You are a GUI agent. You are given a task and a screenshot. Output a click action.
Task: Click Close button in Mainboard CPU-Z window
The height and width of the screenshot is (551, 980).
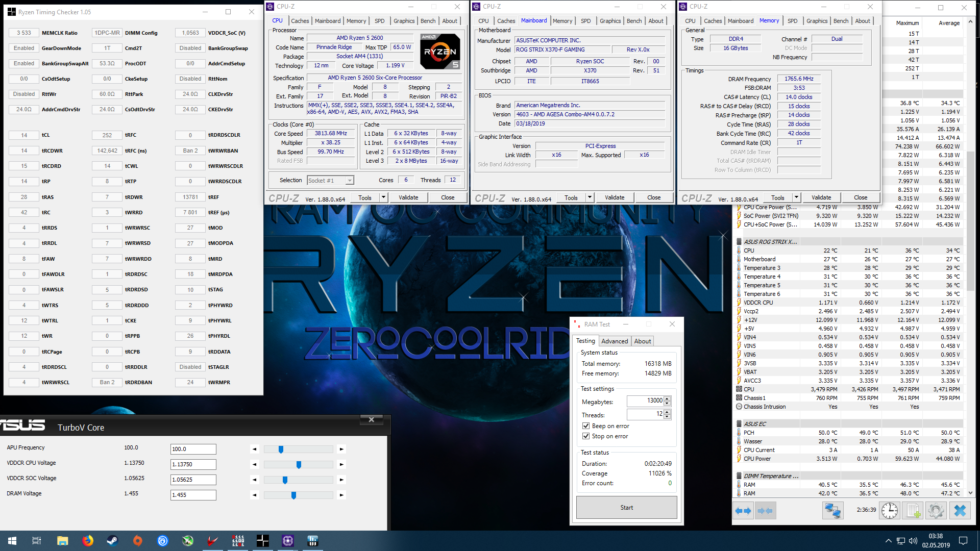point(654,197)
